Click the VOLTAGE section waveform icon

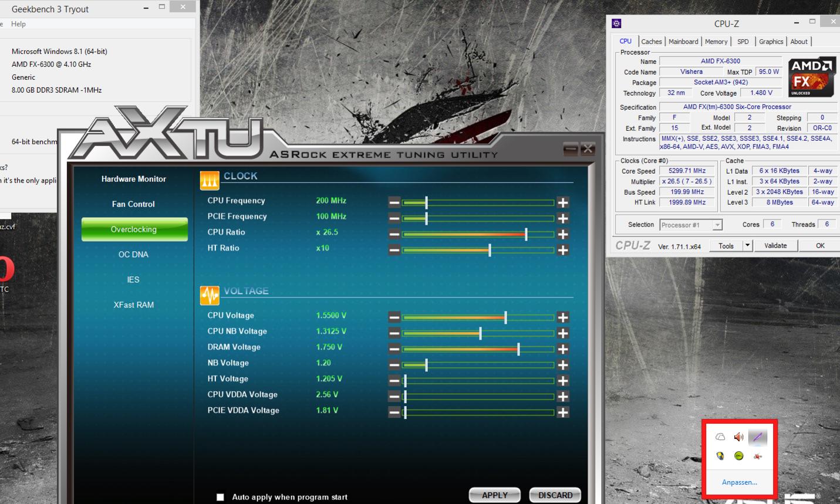pyautogui.click(x=210, y=295)
